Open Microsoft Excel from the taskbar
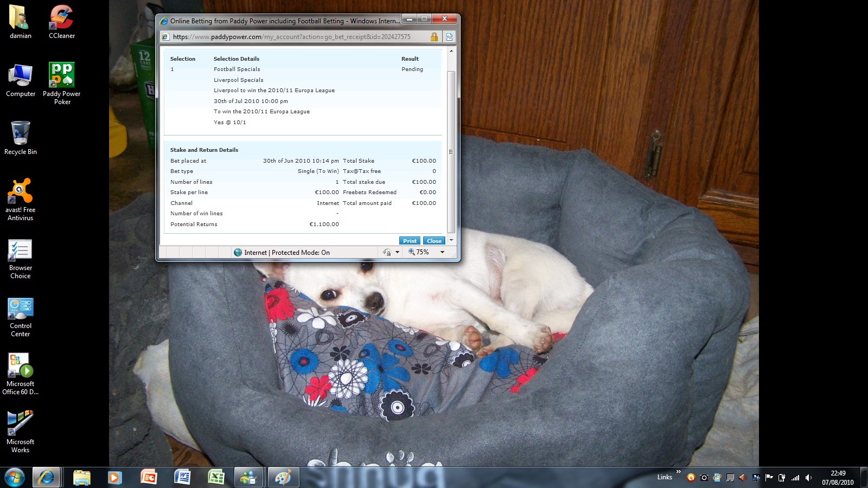Image resolution: width=868 pixels, height=488 pixels. pyautogui.click(x=216, y=477)
